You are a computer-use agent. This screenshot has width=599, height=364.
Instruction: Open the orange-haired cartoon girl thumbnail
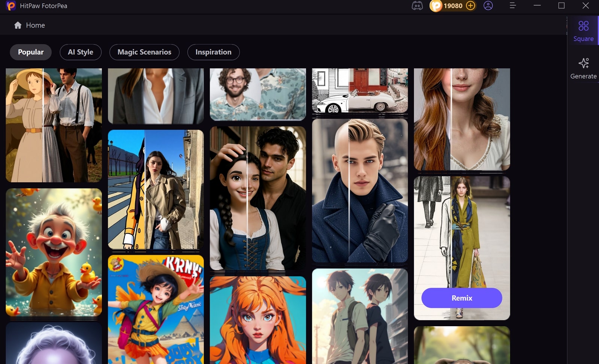pyautogui.click(x=258, y=320)
